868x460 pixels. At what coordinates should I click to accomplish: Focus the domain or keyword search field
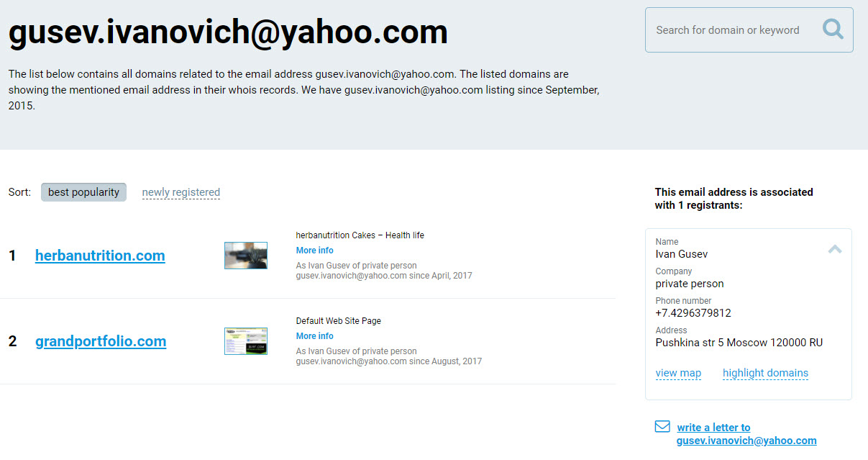coord(749,30)
